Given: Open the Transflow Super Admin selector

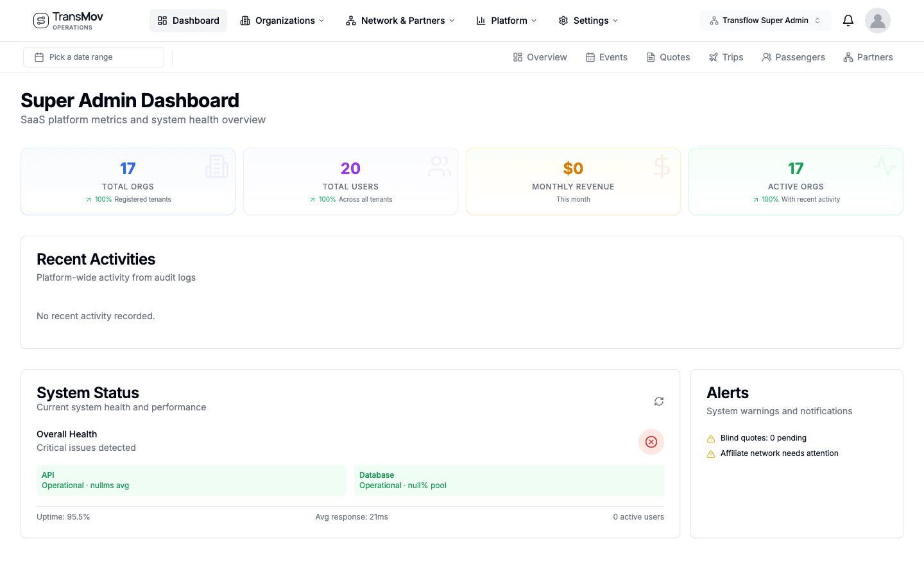Looking at the screenshot, I should [765, 20].
